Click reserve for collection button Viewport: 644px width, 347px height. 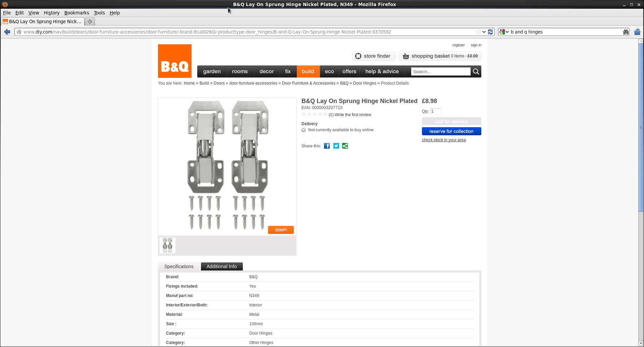click(451, 131)
